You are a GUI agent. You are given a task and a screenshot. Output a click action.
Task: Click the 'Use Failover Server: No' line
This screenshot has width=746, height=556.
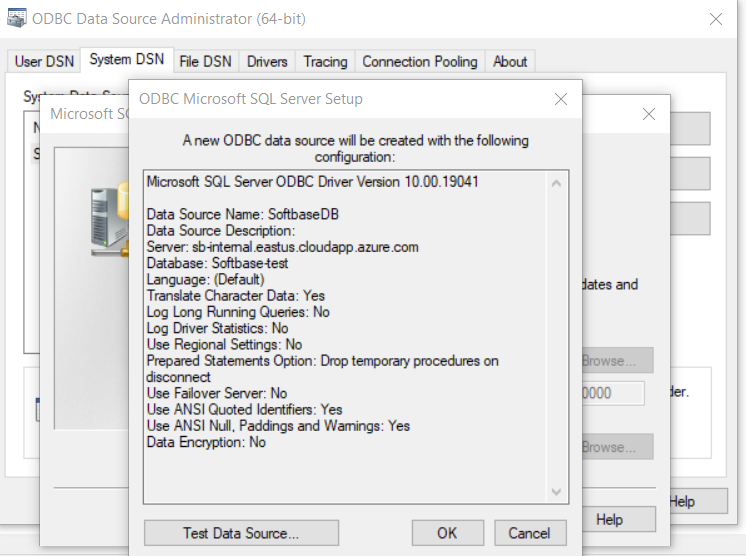(x=217, y=393)
